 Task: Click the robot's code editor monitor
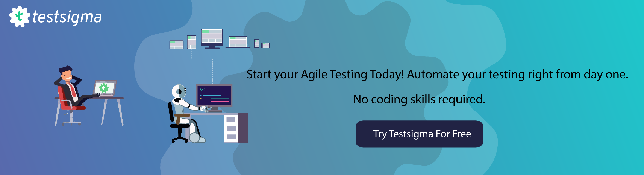pyautogui.click(x=214, y=96)
